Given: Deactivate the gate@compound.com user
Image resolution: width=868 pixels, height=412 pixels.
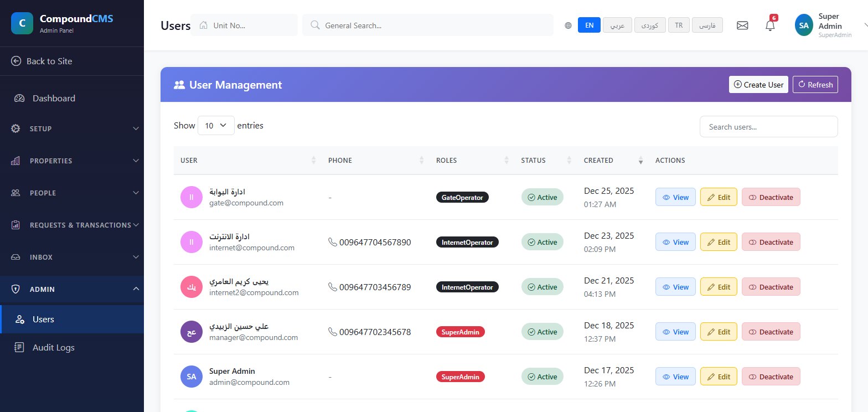Looking at the screenshot, I should pos(771,197).
